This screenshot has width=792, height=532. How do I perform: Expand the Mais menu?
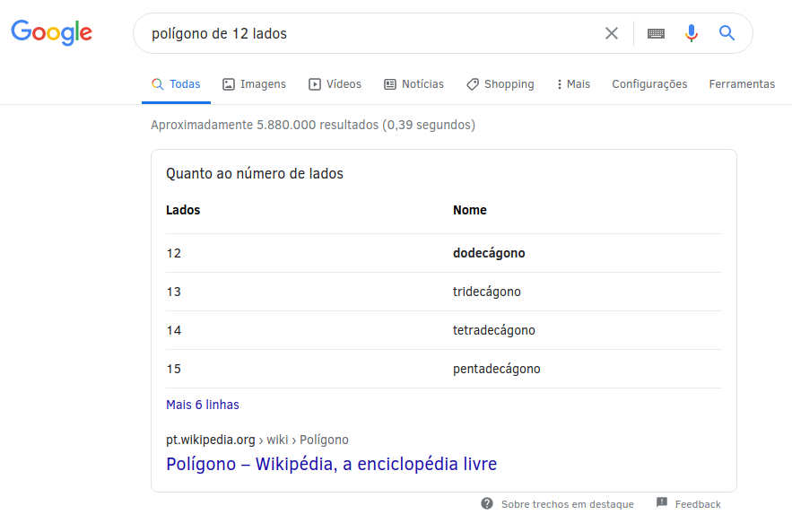pos(573,84)
